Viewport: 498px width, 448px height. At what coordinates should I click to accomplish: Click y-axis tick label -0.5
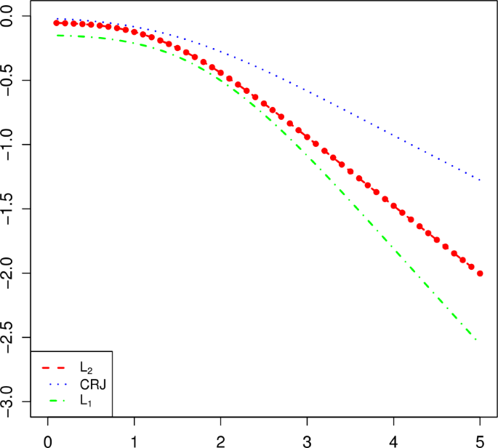(9, 79)
